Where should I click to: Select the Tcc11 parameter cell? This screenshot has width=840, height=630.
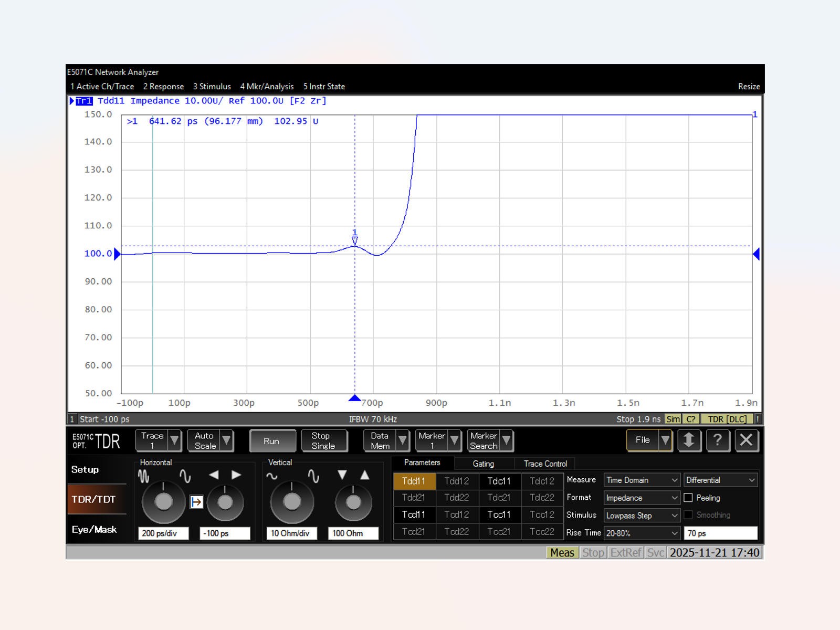click(499, 514)
